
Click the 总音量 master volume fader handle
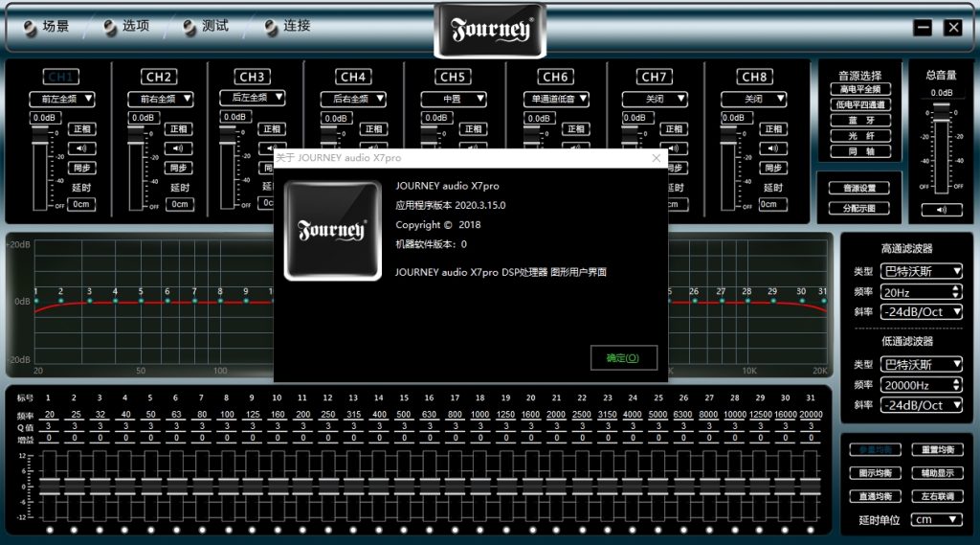click(x=942, y=112)
